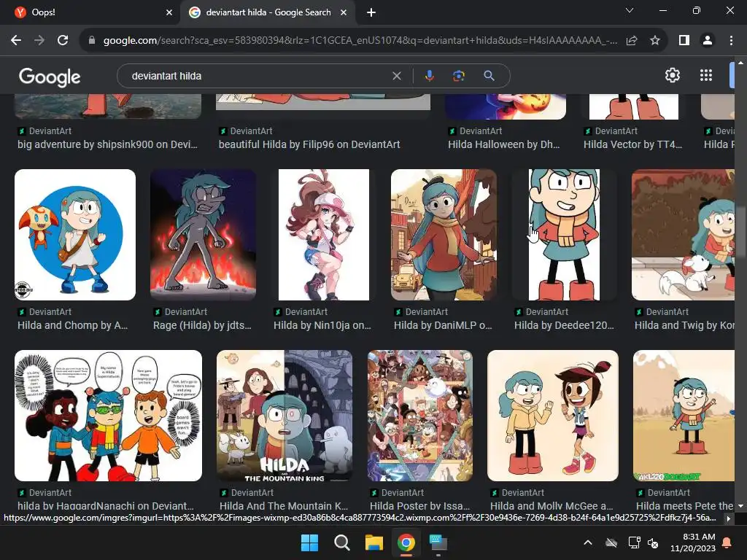Open a new browser tab

(x=371, y=13)
